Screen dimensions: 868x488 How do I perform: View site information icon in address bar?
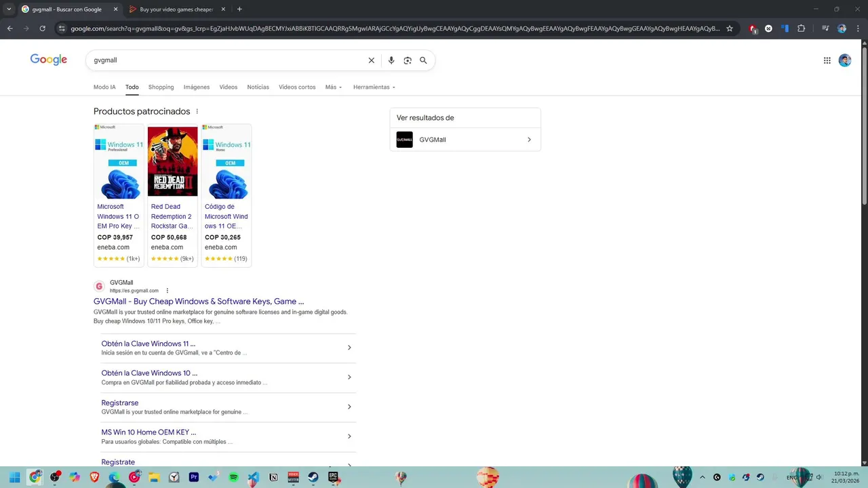coord(62,28)
